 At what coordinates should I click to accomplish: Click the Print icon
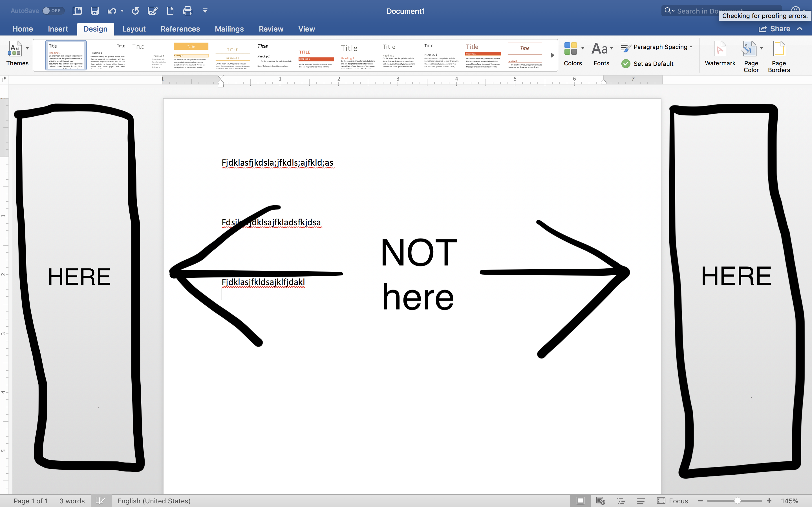coord(187,11)
